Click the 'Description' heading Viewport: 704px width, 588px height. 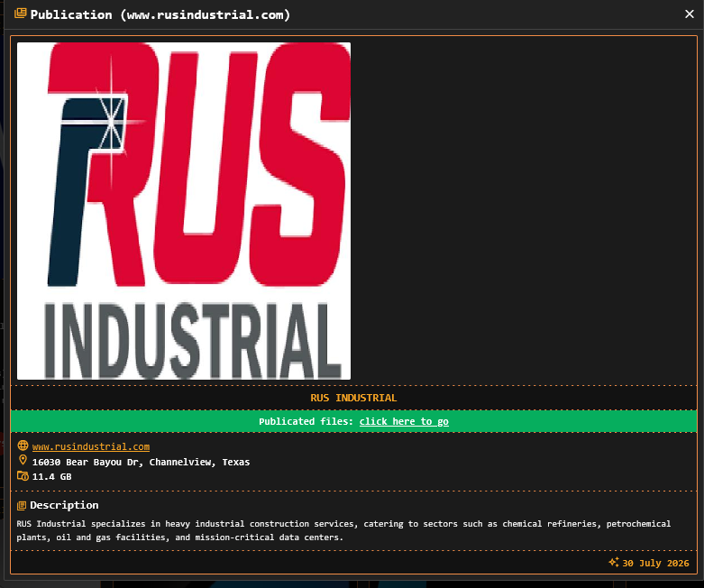(x=64, y=505)
